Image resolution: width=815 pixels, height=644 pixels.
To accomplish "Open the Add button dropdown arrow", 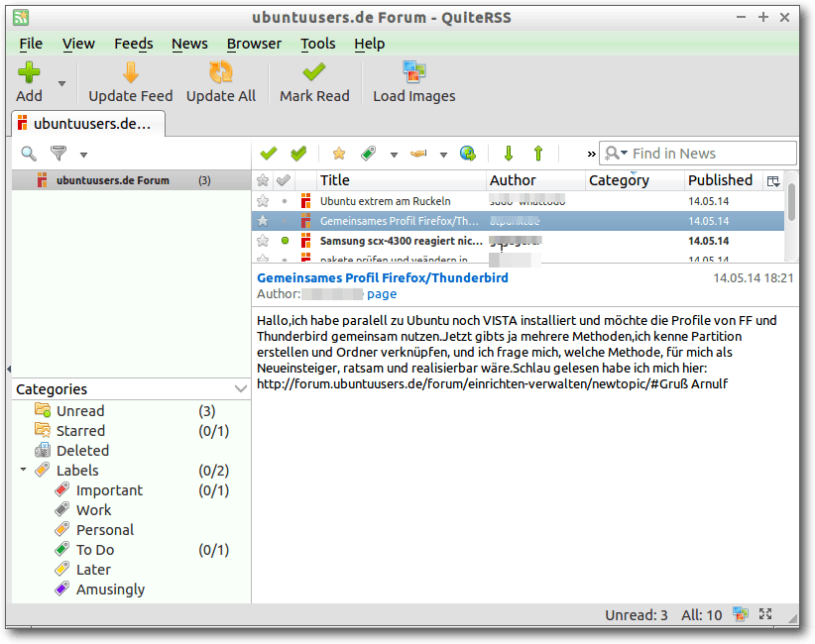I will [61, 83].
